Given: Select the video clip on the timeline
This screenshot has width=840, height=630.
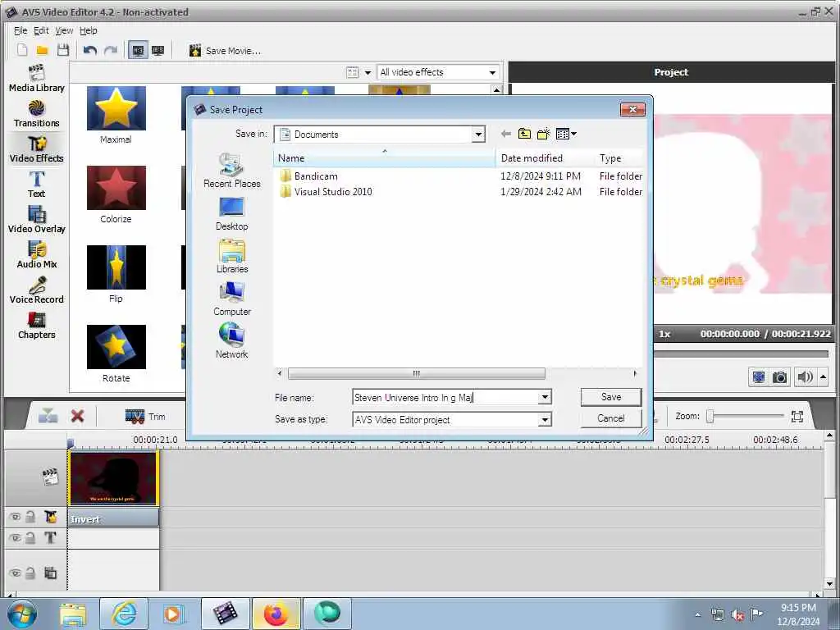Looking at the screenshot, I should point(113,478).
